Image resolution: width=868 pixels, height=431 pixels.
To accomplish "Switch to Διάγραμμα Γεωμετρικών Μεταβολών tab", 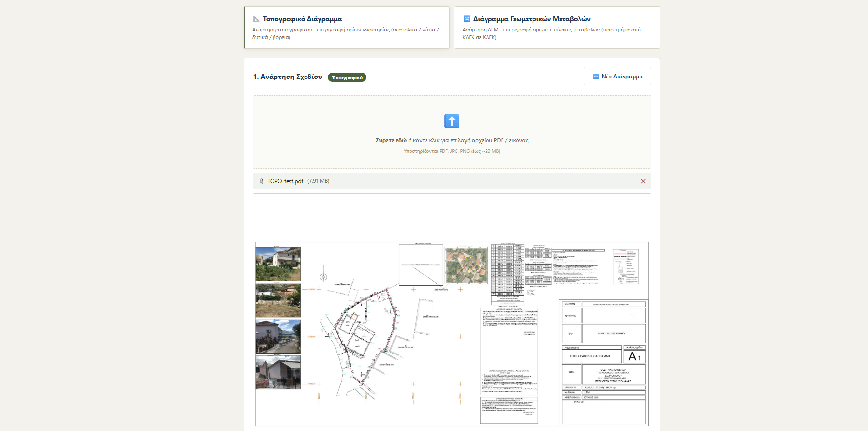I will point(557,28).
